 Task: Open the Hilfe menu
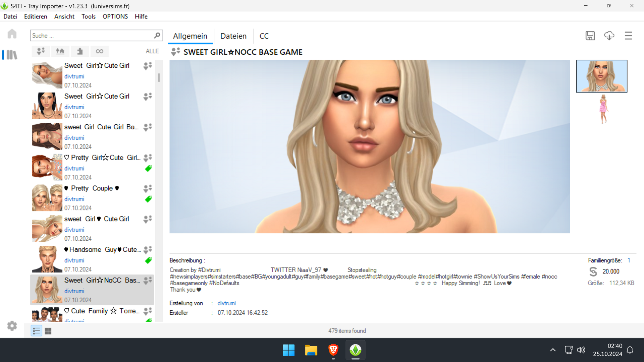pos(141,16)
